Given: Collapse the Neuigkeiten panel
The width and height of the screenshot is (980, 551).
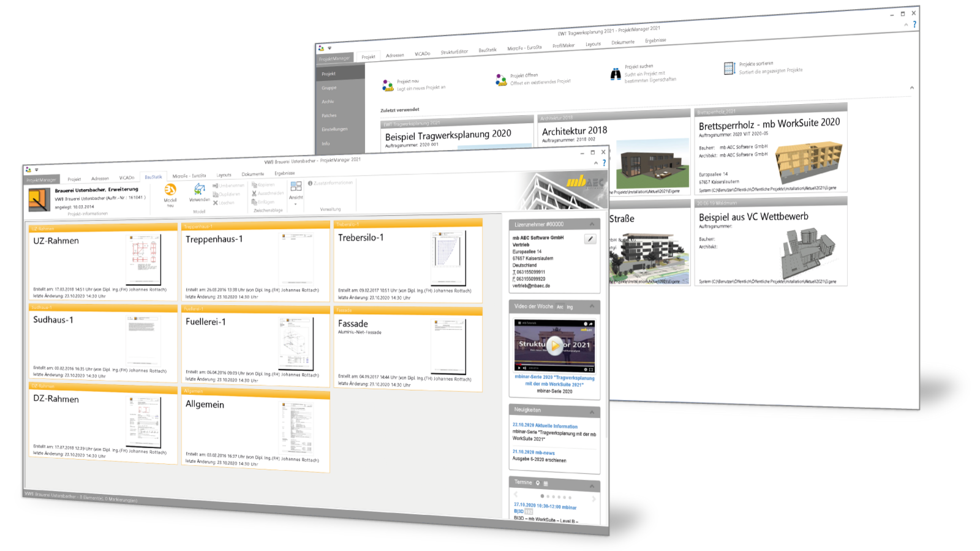Looking at the screenshot, I should (592, 412).
